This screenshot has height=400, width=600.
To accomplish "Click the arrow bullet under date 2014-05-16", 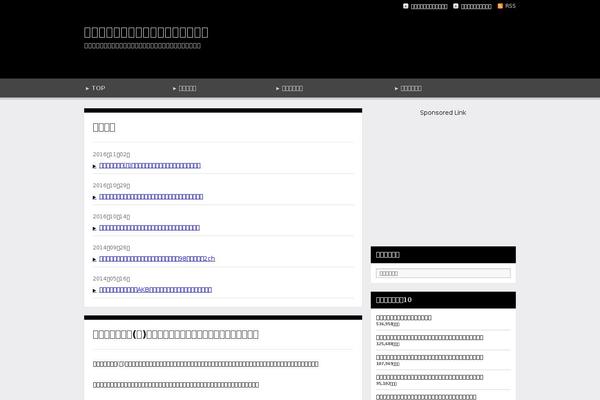I will click(95, 290).
